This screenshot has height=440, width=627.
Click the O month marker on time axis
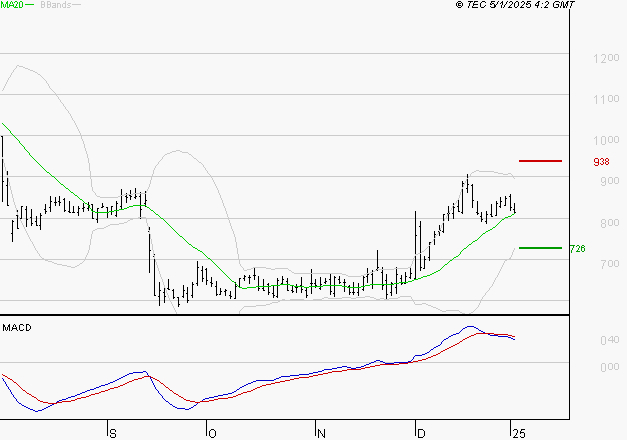click(x=211, y=433)
